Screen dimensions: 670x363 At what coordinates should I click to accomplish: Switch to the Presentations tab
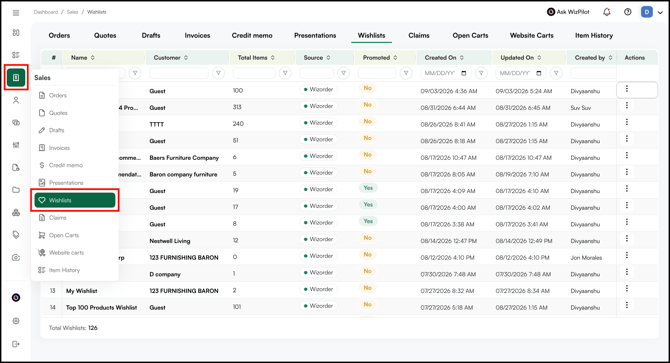315,35
